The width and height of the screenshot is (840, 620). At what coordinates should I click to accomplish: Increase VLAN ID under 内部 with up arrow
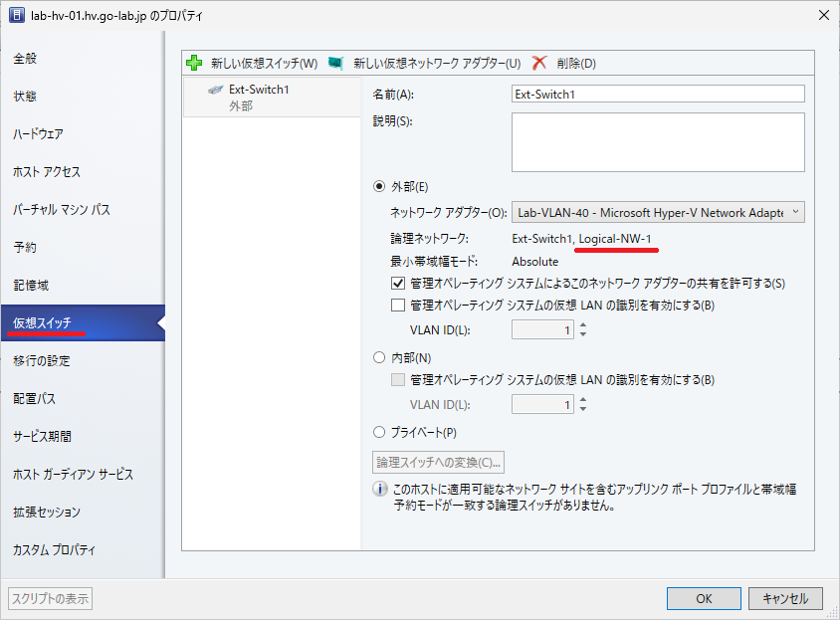(x=583, y=399)
